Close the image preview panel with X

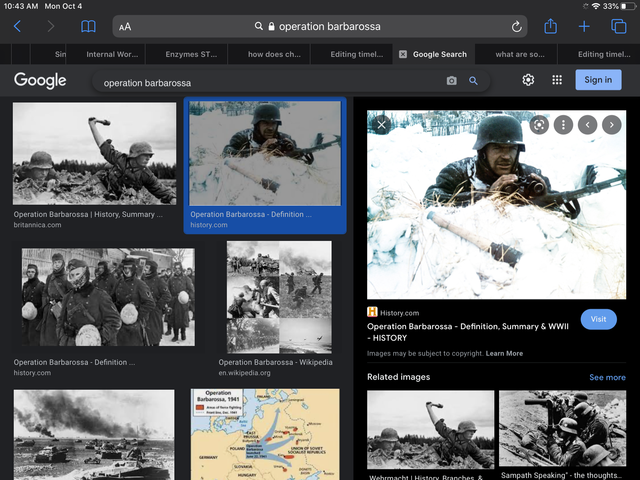[382, 124]
